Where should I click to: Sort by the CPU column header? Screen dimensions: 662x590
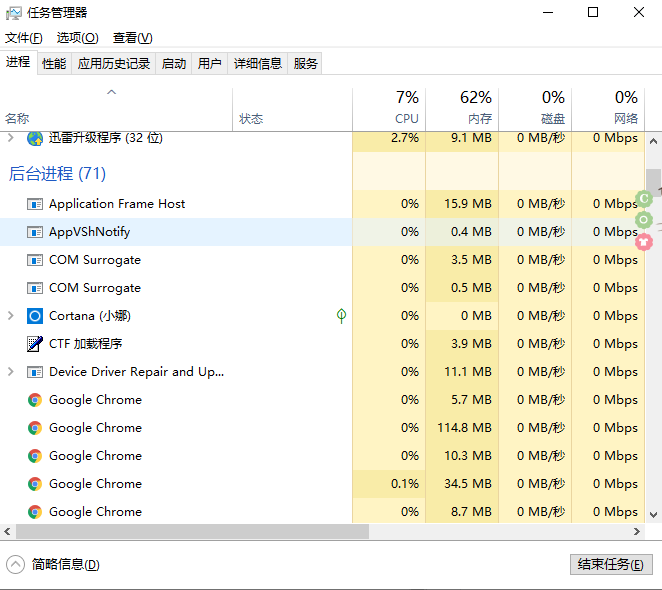pyautogui.click(x=389, y=109)
